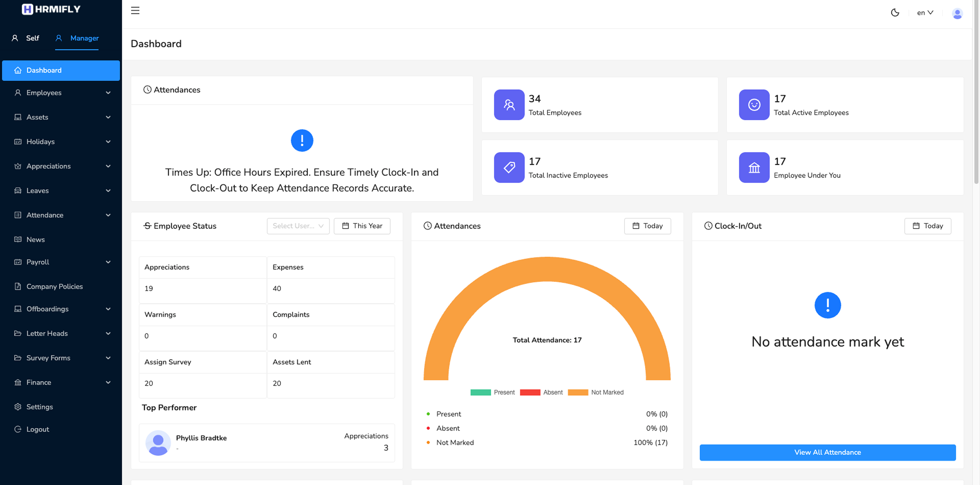Click the hamburger menu icon
Viewport: 980px width, 485px height.
click(x=135, y=11)
